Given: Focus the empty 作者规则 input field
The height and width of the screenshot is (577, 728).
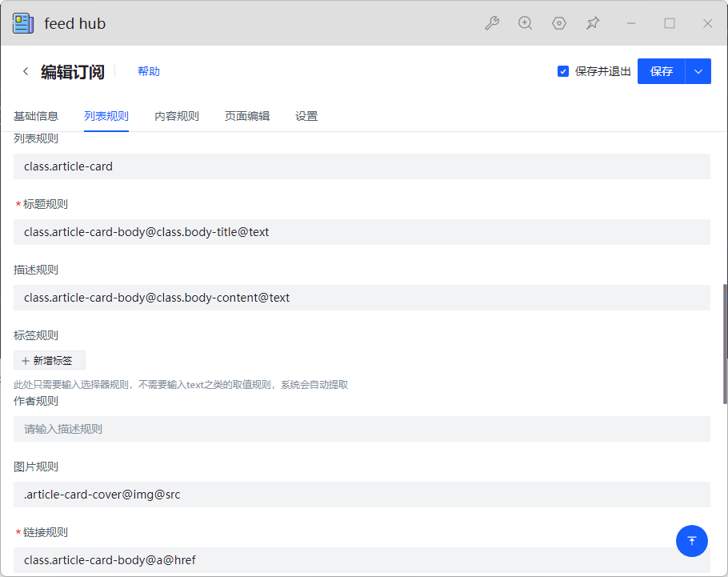Looking at the screenshot, I should click(x=362, y=429).
